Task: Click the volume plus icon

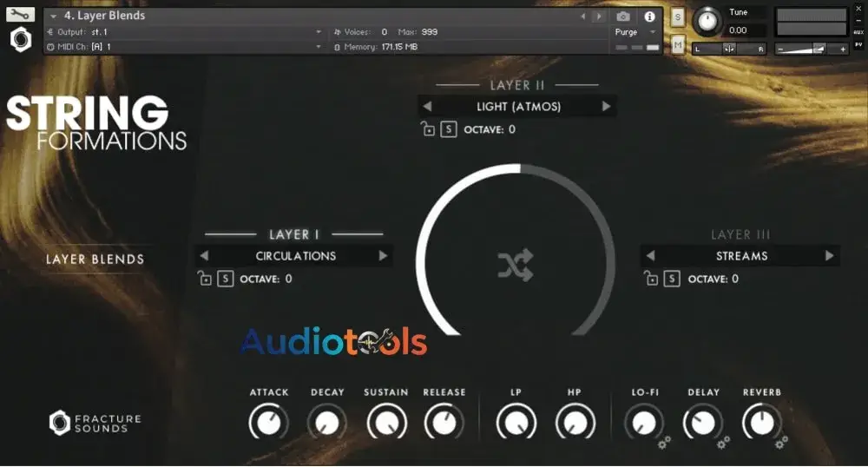Action: [x=843, y=49]
